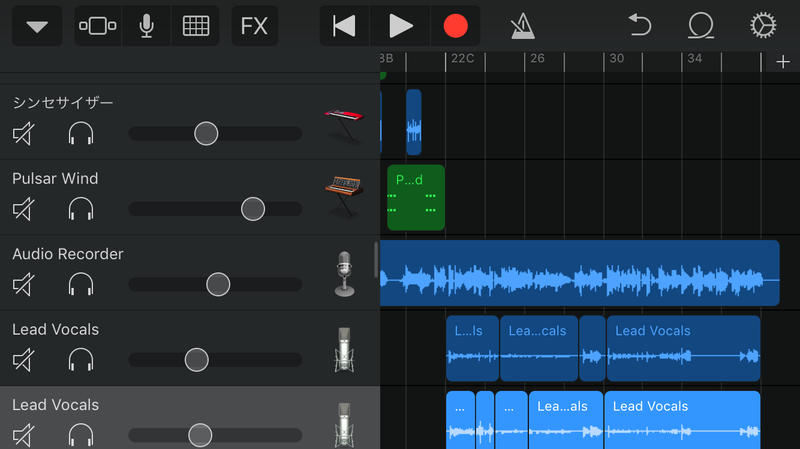Open selected Lead Vocals mic icon
This screenshot has height=449, width=800.
coord(344,426)
